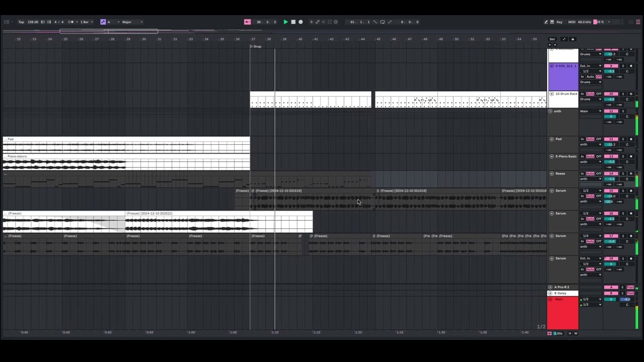
Task: Click the Re-enable Automation back arrow
Action: click(323, 22)
